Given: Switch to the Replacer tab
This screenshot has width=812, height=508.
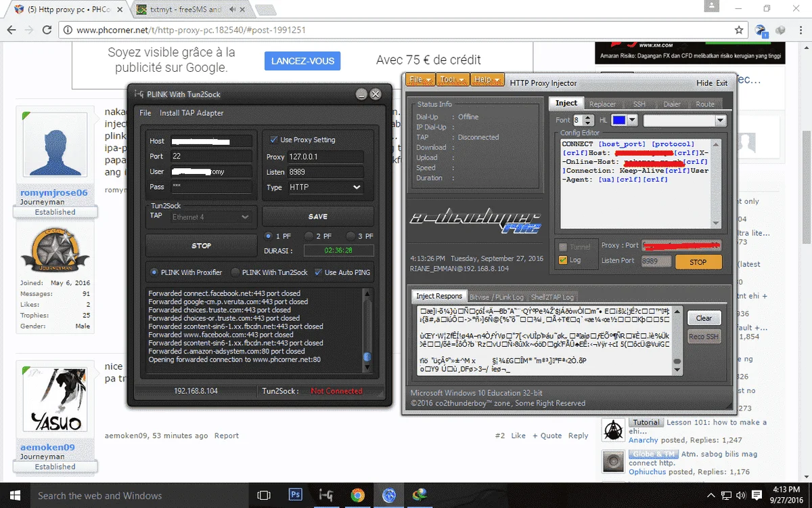Looking at the screenshot, I should [602, 104].
